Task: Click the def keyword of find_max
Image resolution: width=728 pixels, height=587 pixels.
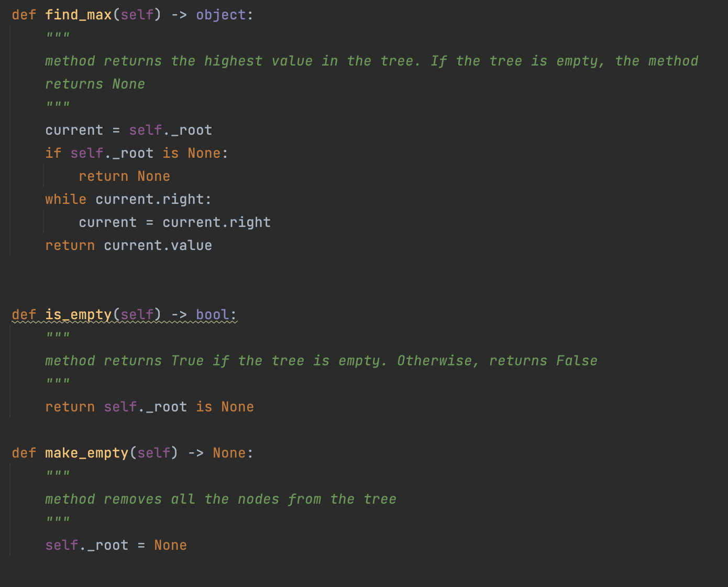Action: [x=24, y=14]
